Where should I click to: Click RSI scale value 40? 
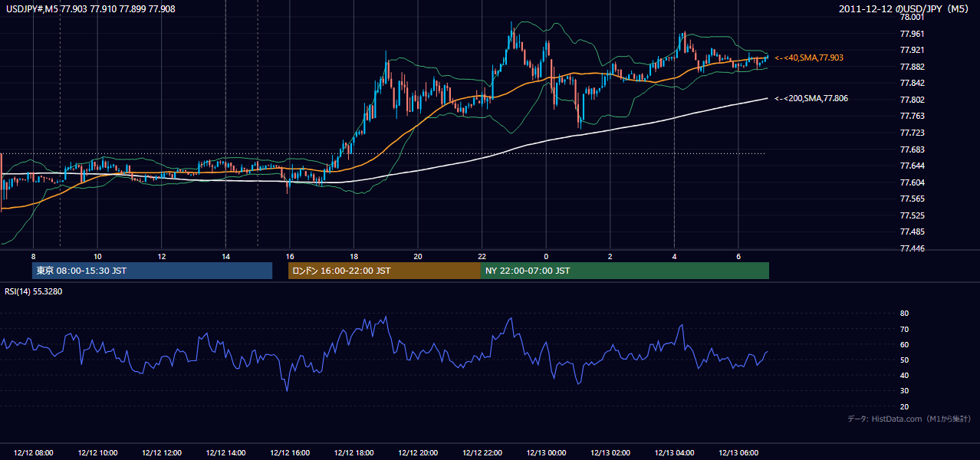click(x=904, y=375)
